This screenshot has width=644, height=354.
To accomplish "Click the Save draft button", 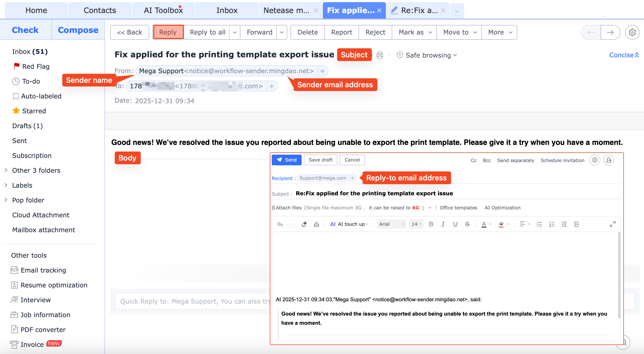I will point(320,160).
